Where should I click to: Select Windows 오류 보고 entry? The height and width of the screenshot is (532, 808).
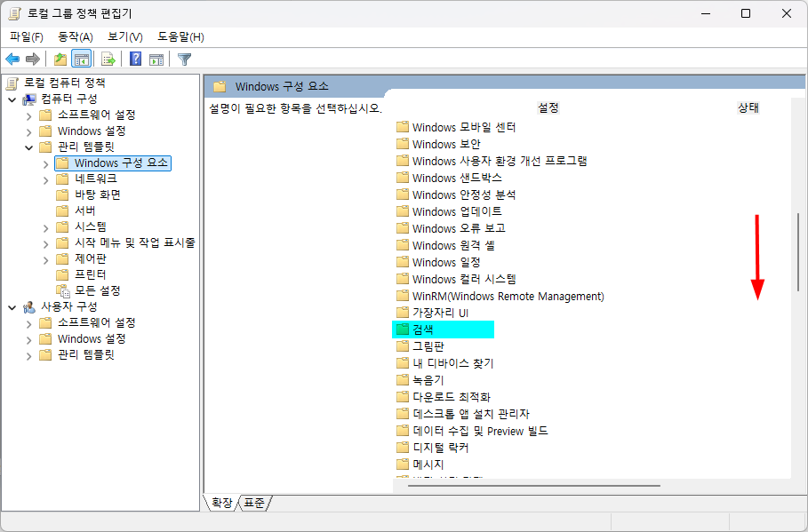(459, 228)
